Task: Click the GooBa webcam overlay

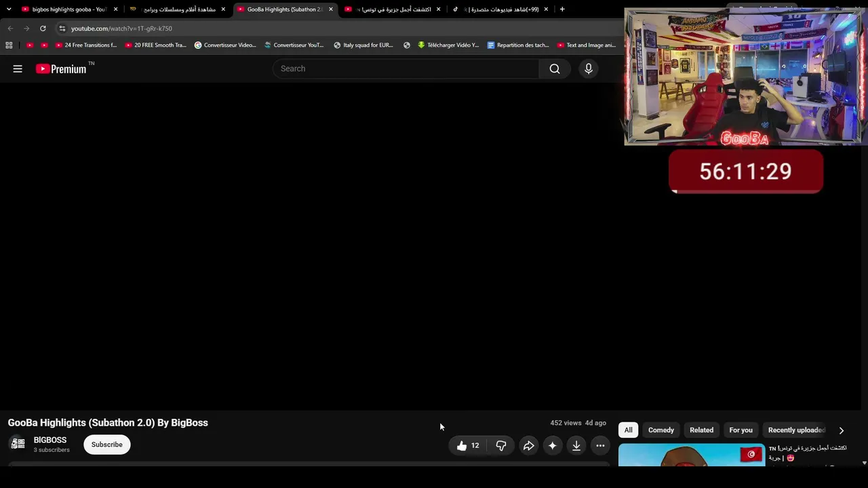Action: tap(745, 77)
